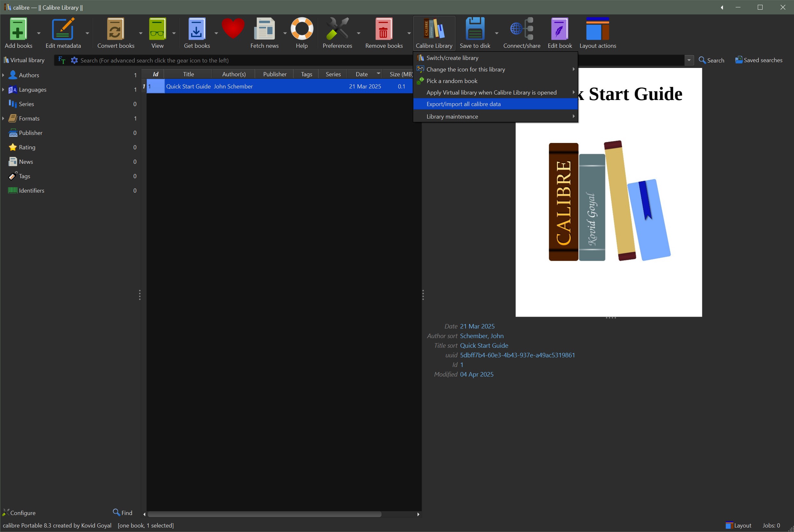Toggle the full text search icon

62,60
